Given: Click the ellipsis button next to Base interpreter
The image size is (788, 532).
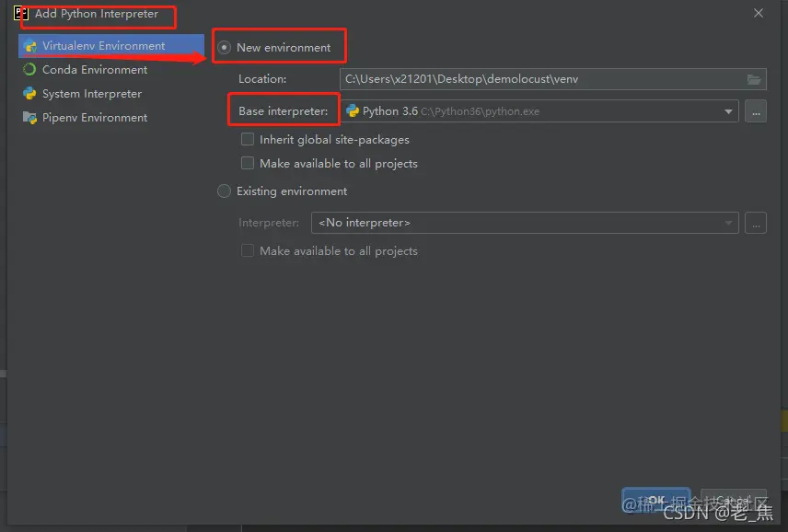Looking at the screenshot, I should click(x=756, y=111).
